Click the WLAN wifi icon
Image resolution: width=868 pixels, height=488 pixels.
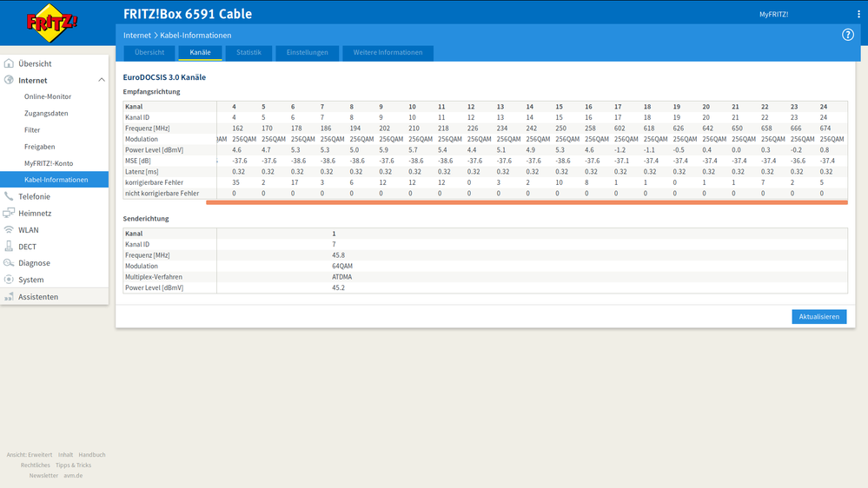point(9,229)
